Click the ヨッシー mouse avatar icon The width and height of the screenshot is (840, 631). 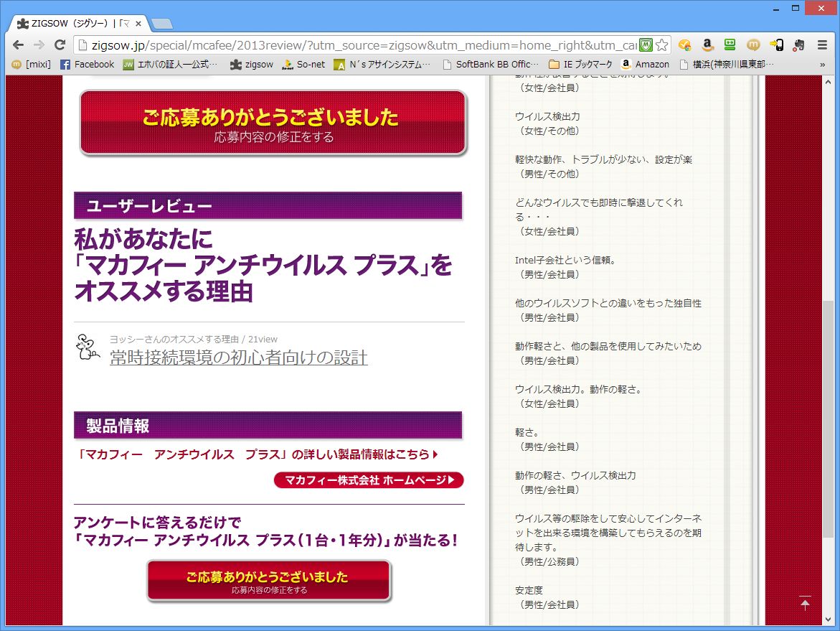[88, 347]
